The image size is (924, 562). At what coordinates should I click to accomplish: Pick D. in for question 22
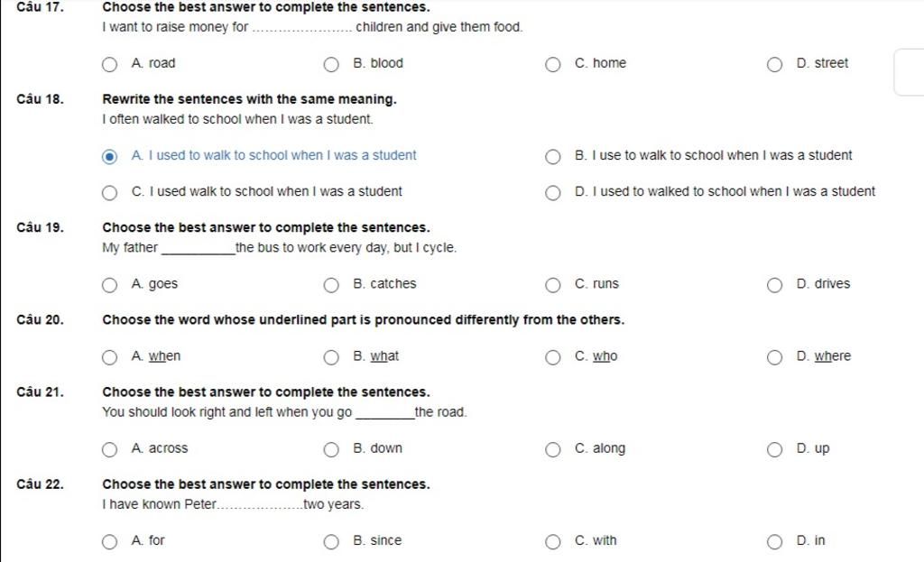pyautogui.click(x=774, y=541)
